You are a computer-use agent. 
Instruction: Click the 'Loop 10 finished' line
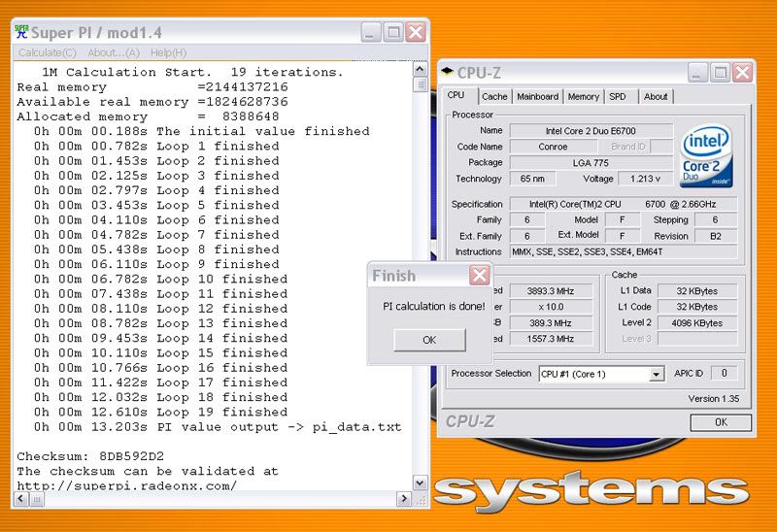160,279
